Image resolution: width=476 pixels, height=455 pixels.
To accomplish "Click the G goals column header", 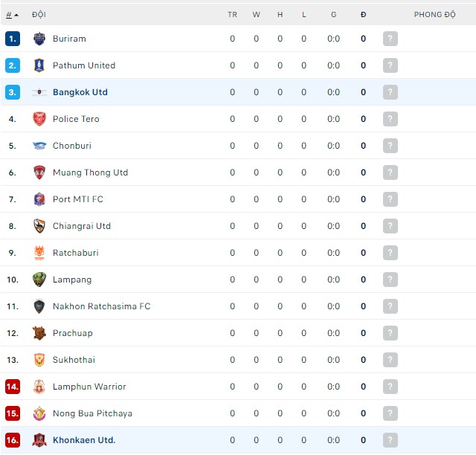I will [333, 14].
